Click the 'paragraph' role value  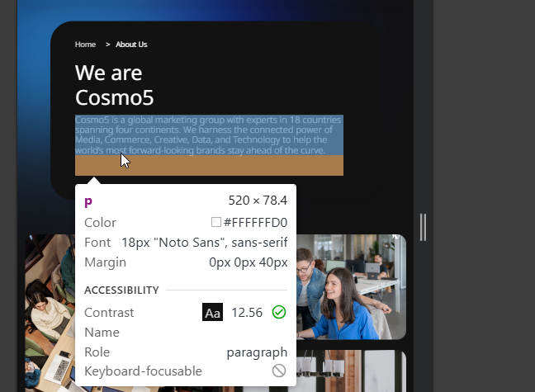coord(257,352)
